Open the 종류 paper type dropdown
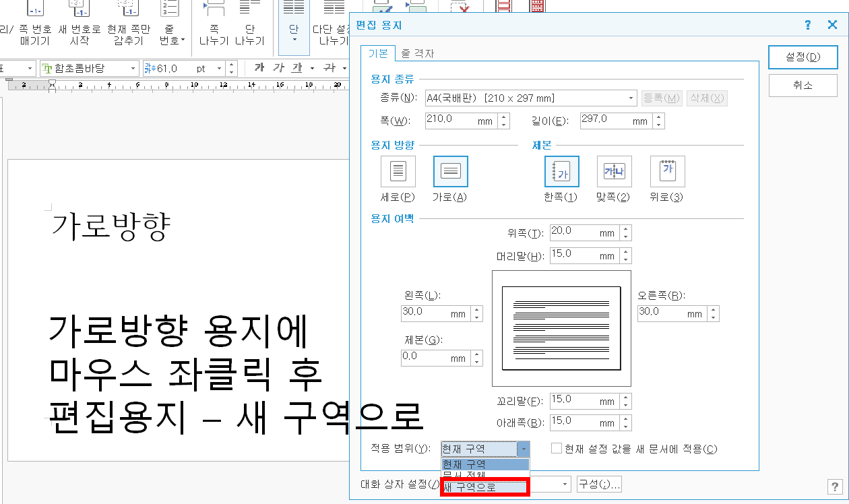The width and height of the screenshot is (849, 504). click(x=530, y=98)
